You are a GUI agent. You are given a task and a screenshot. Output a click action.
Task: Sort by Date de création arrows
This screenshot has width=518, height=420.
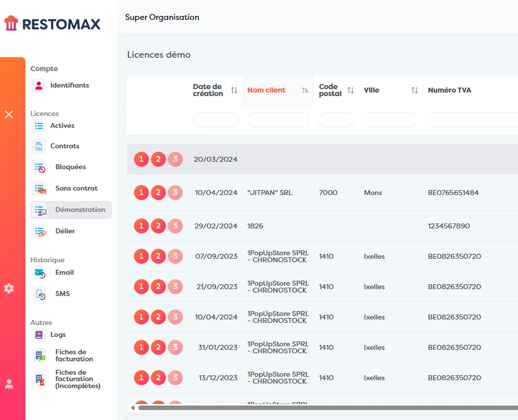(x=234, y=90)
